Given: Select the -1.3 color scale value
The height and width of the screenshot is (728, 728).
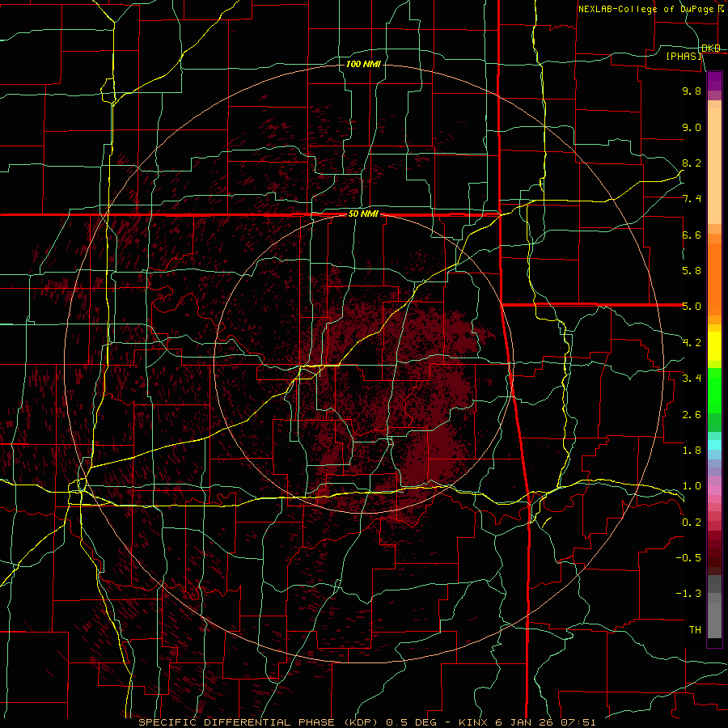Looking at the screenshot, I should point(688,594).
